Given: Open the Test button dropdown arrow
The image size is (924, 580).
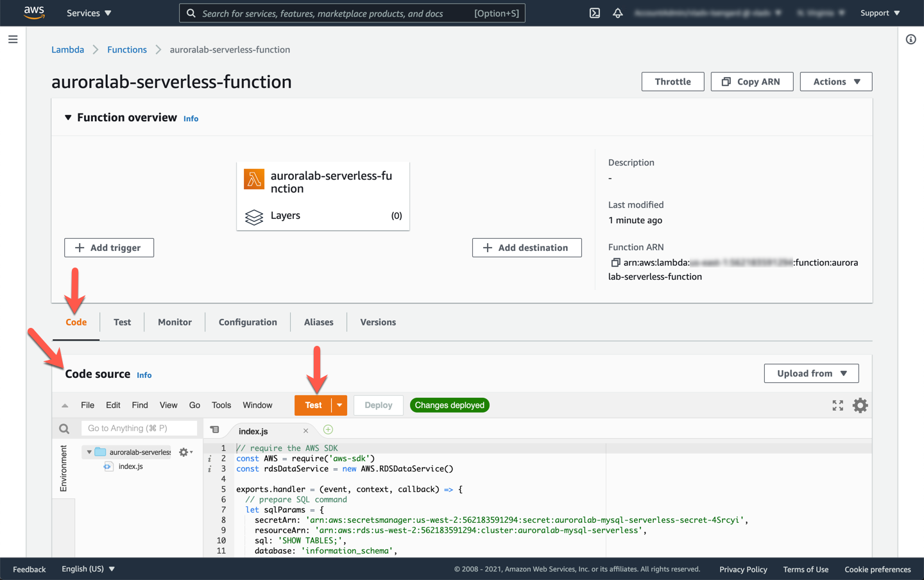Looking at the screenshot, I should [339, 405].
